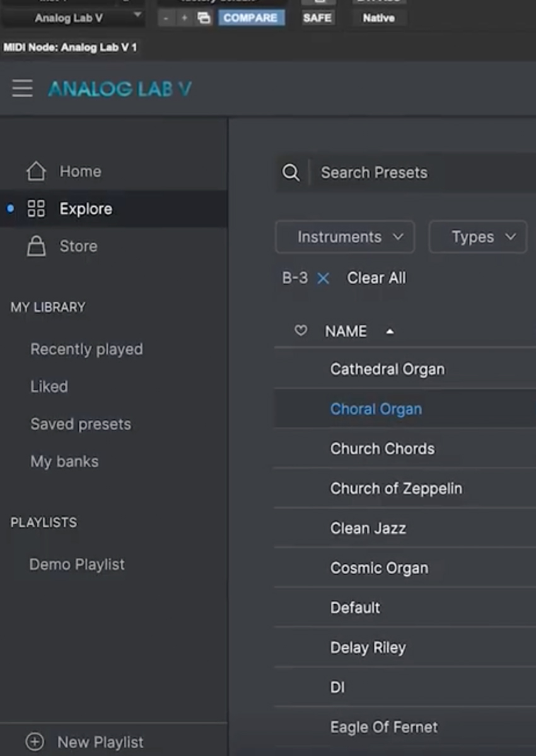Viewport: 536px width, 756px height.
Task: Select the Delay Riley preset
Action: point(405,647)
